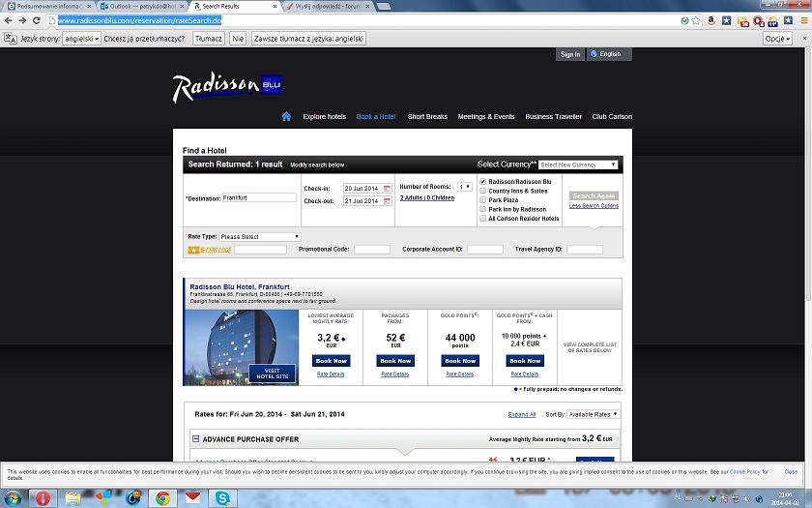Click the Destination input field
This screenshot has height=508, width=812.
pyautogui.click(x=259, y=198)
